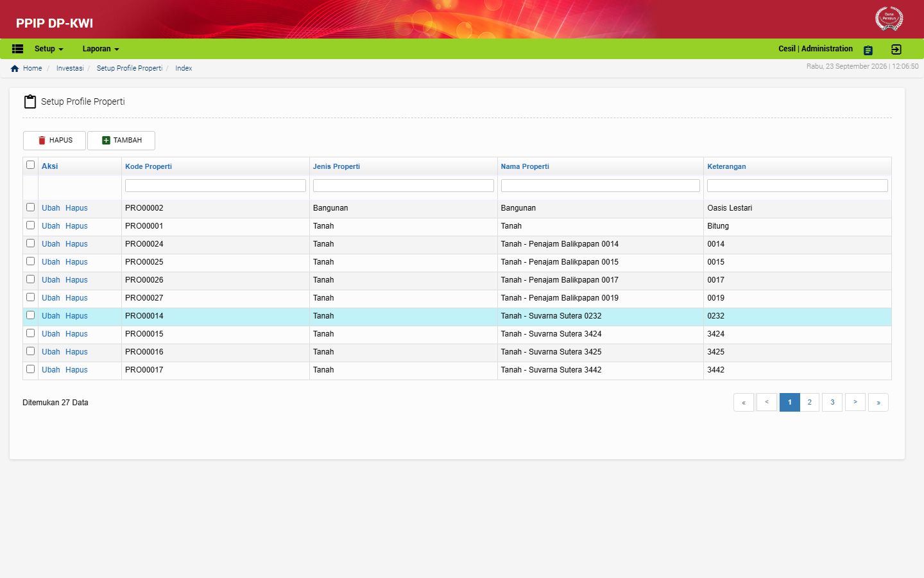Click the Keterangan filter field
This screenshot has height=578, width=924.
(798, 186)
